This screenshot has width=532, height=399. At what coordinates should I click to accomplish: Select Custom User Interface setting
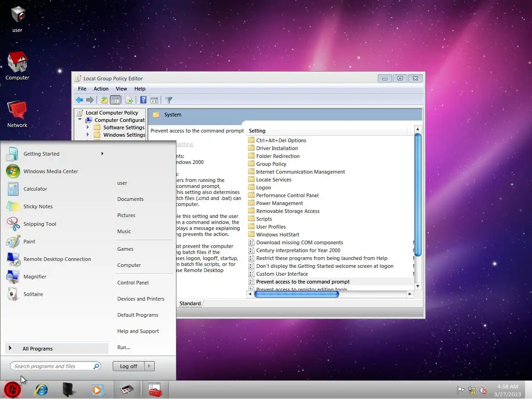click(x=282, y=274)
